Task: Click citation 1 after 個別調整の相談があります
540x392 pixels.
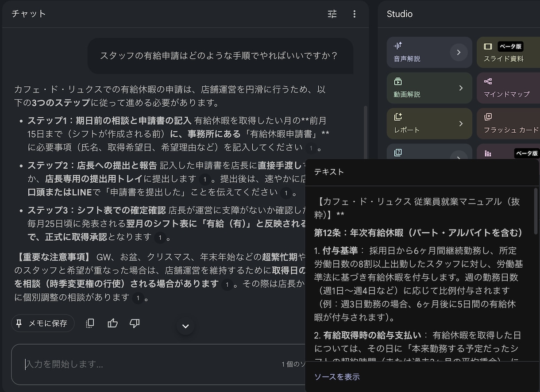Action: [x=138, y=298]
